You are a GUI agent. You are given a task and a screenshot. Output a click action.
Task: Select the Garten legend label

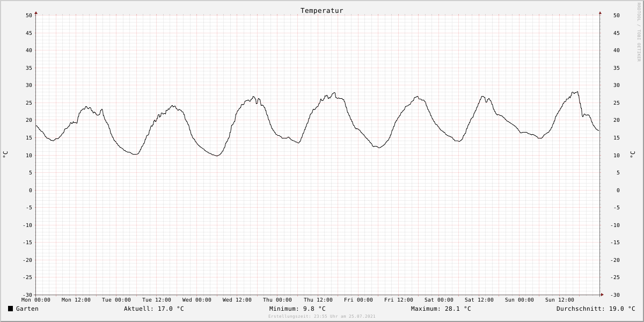pos(27,309)
